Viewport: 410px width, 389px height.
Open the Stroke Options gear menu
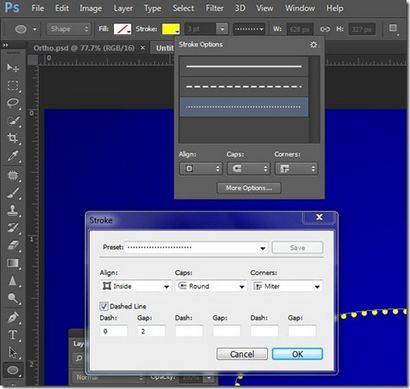pyautogui.click(x=313, y=44)
